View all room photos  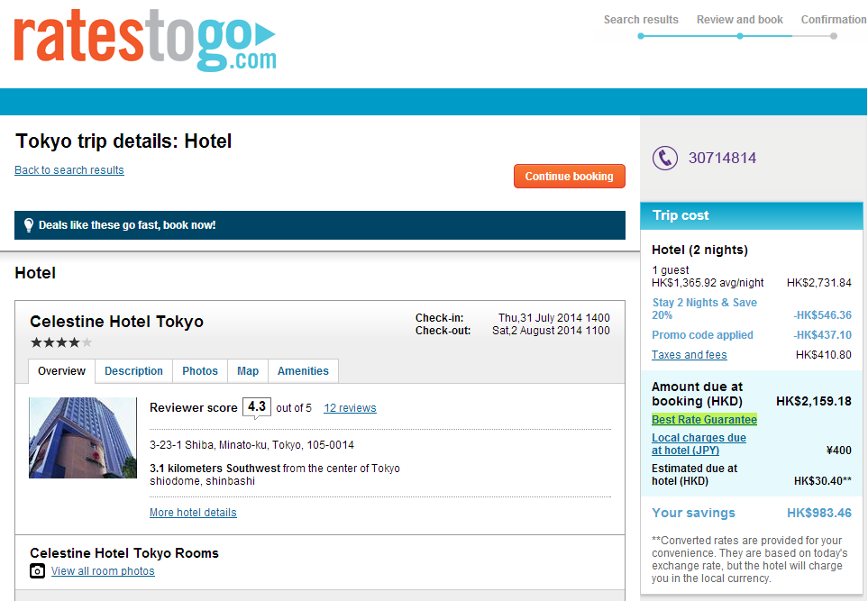coord(103,571)
